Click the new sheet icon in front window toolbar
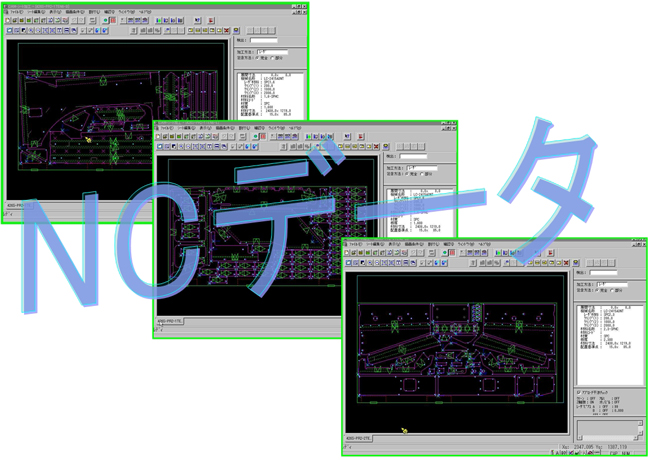This screenshot has width=650, height=460. [x=347, y=253]
